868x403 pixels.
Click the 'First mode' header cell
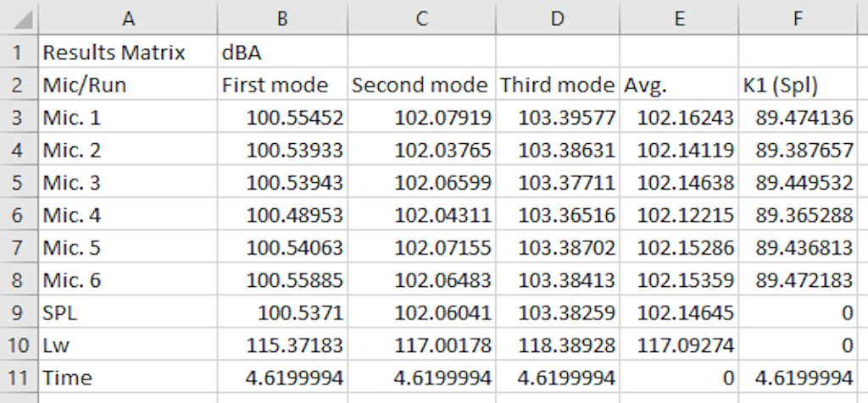[x=282, y=86]
